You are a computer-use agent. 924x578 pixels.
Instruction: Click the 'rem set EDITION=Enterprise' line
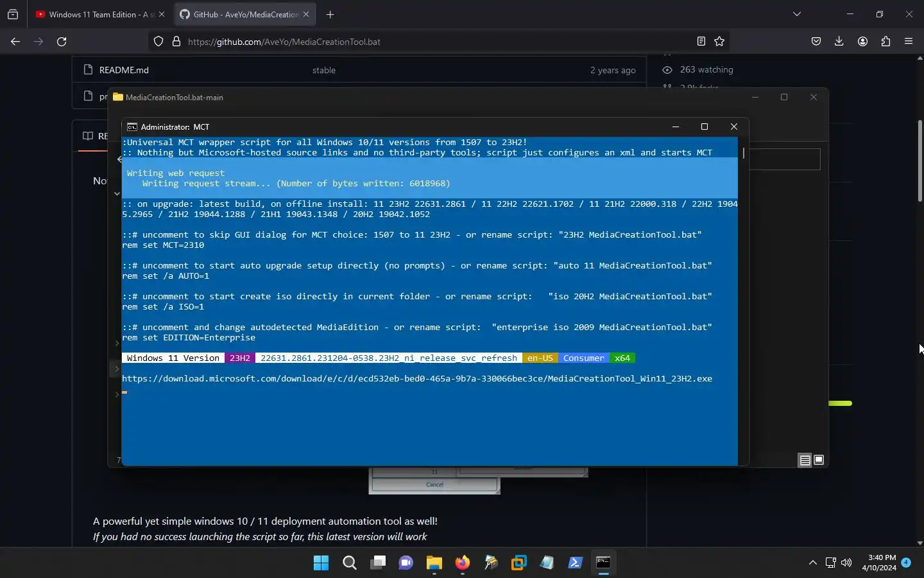coord(189,337)
